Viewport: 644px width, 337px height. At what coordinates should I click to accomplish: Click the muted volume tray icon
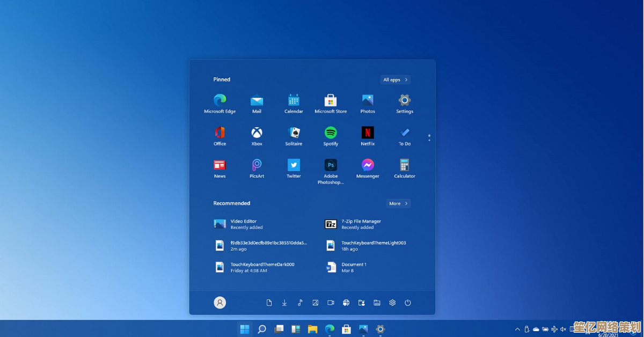563,329
